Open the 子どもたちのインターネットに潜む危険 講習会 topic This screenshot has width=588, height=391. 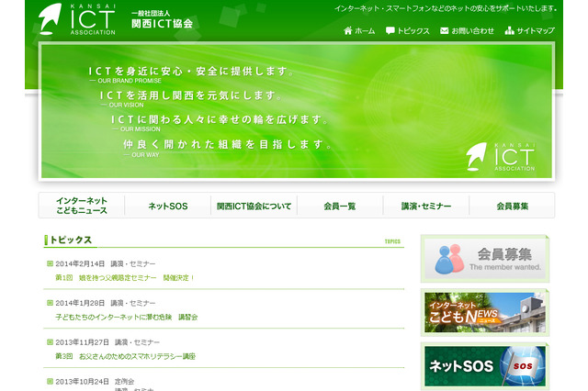pos(127,318)
